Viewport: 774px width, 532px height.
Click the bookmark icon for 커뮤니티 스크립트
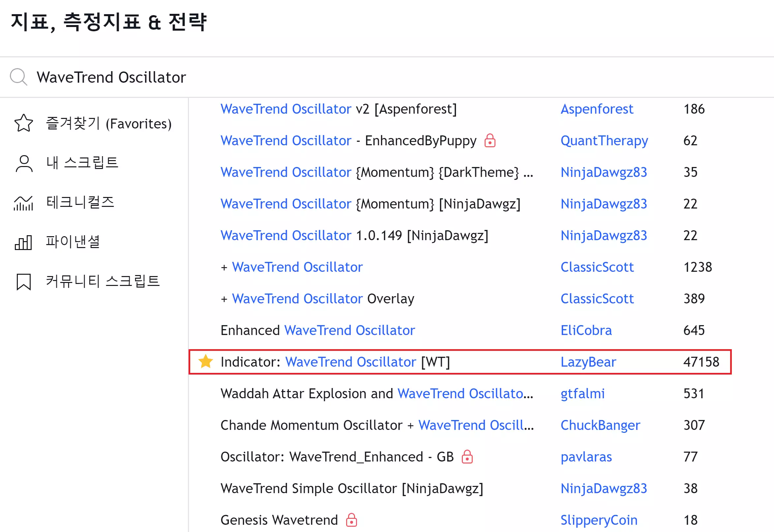(x=24, y=282)
